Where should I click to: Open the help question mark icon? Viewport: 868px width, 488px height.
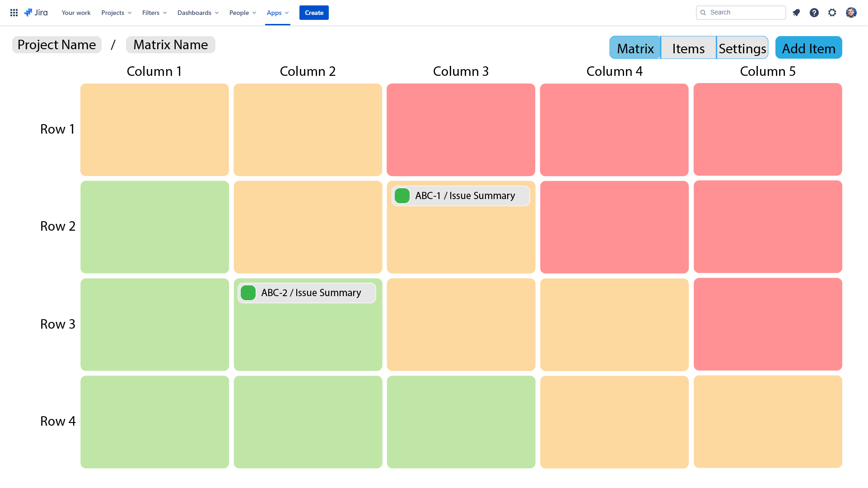(814, 13)
